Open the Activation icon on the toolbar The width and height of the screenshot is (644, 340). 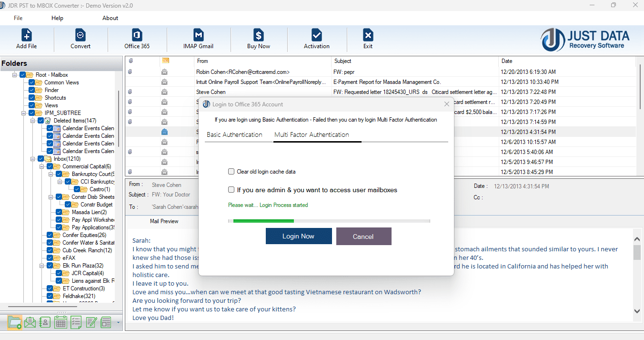point(317,38)
